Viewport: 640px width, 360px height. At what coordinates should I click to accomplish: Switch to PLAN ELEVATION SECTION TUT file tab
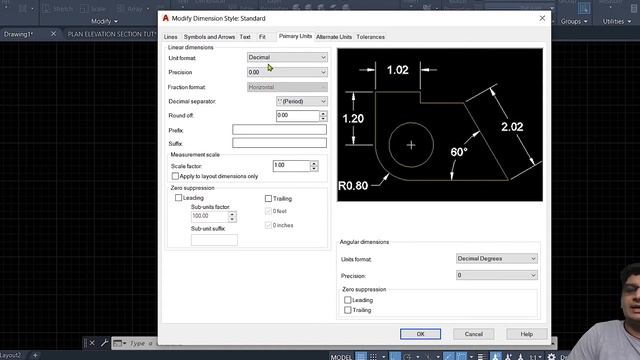(111, 34)
